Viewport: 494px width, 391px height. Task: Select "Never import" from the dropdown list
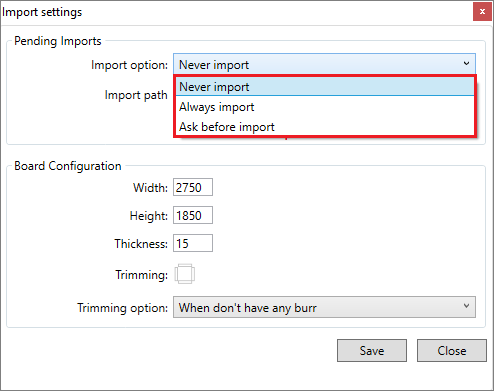(325, 87)
